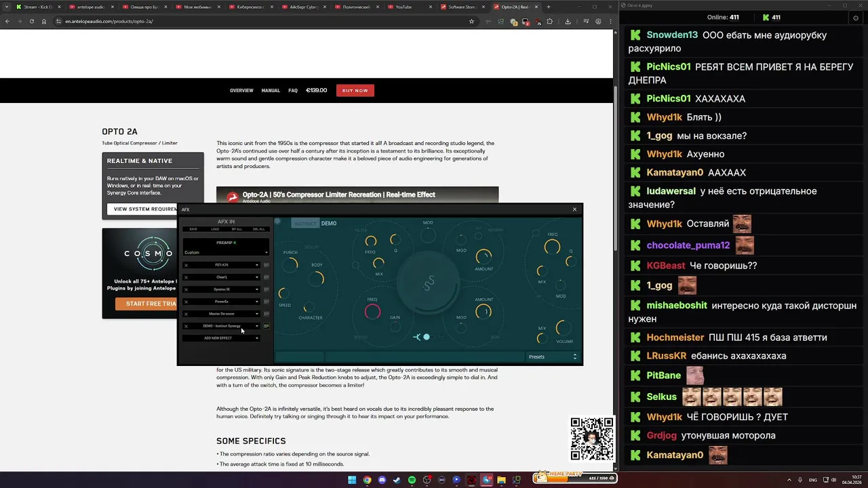Remove DEMO - Instinct Synergy effect X
The width and height of the screenshot is (868, 488).
click(186, 326)
